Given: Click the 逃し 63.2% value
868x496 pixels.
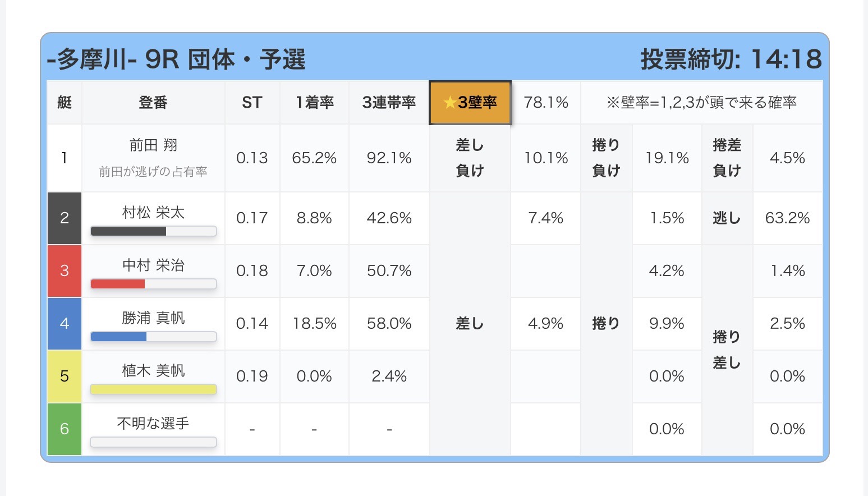Looking at the screenshot, I should 787,218.
